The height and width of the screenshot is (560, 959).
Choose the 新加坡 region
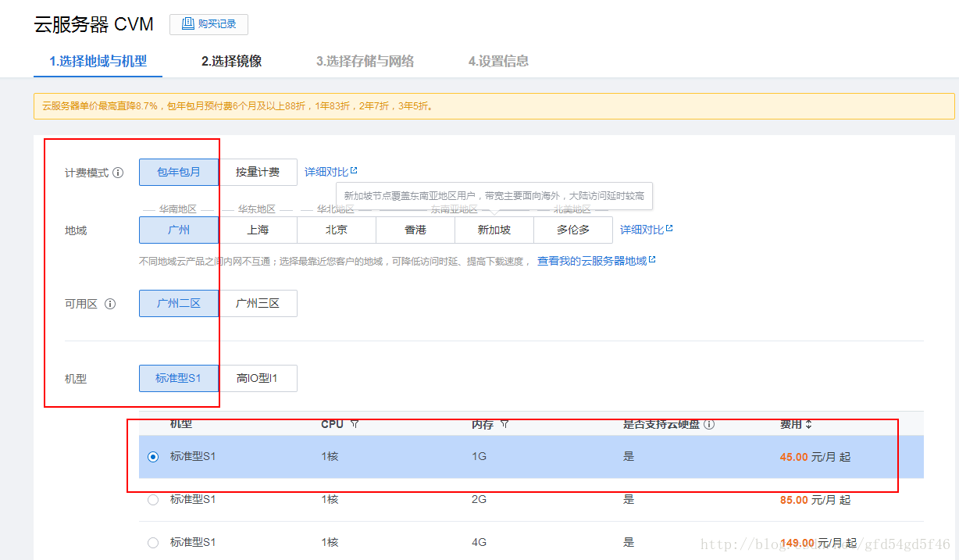pyautogui.click(x=494, y=230)
